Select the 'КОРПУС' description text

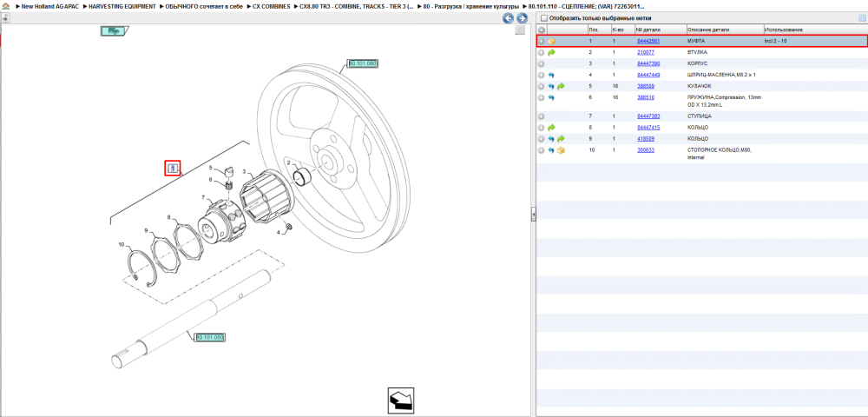click(696, 63)
